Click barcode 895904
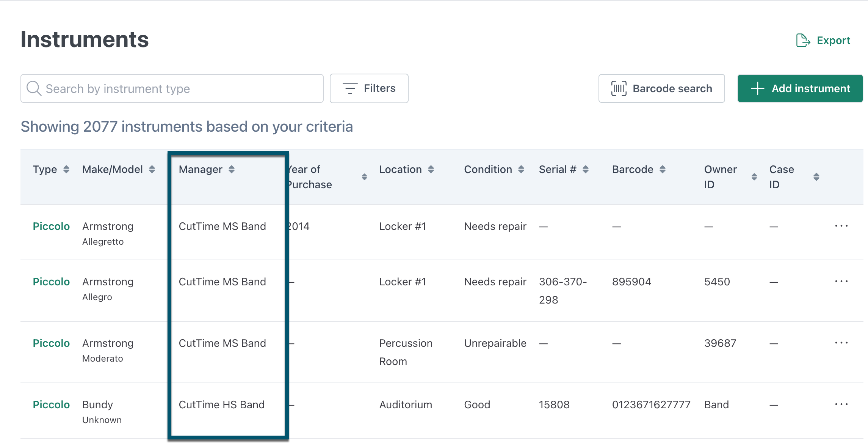The width and height of the screenshot is (868, 447). (631, 282)
